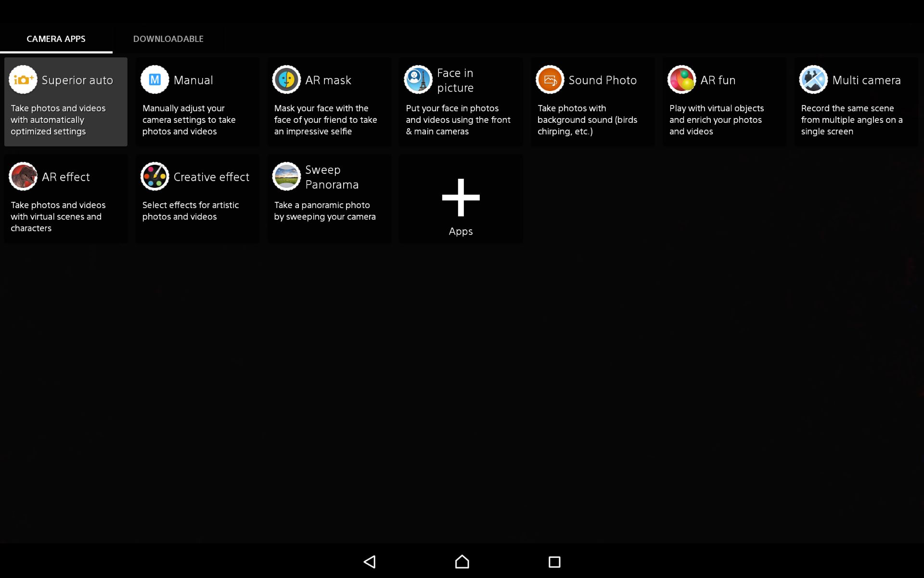
Task: Open the recent apps square button
Action: point(554,562)
